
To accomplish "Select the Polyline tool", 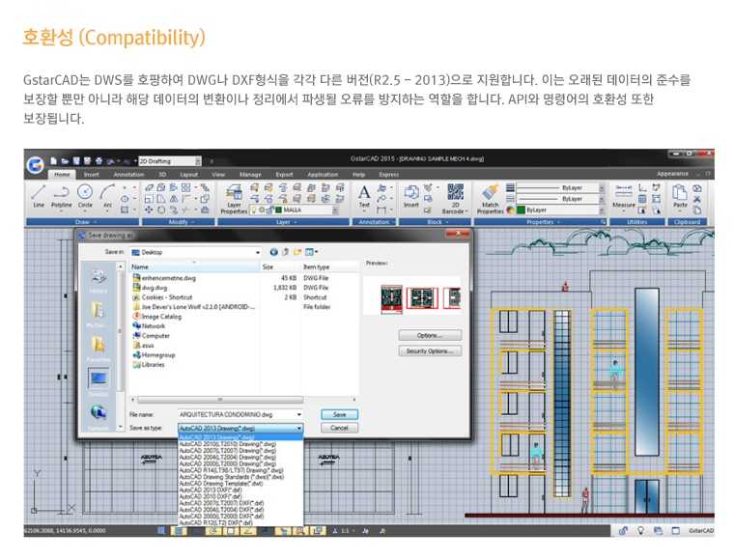I will 61,193.
